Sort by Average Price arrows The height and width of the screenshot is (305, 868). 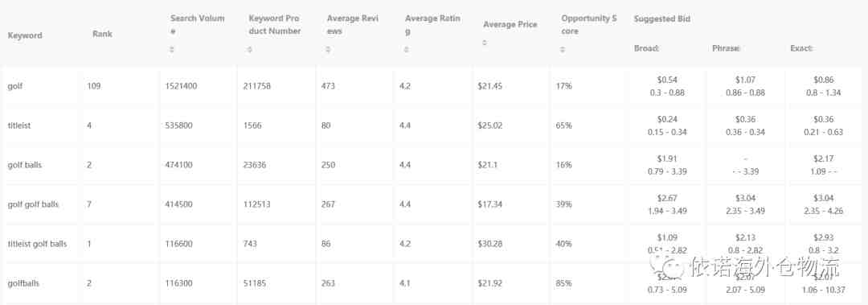[485, 42]
